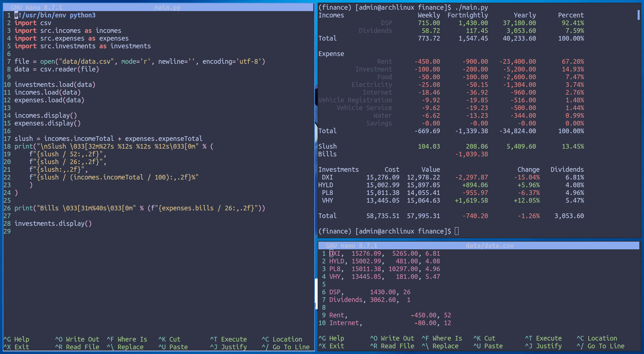Click the investments total value 57,995.31

click(423, 216)
